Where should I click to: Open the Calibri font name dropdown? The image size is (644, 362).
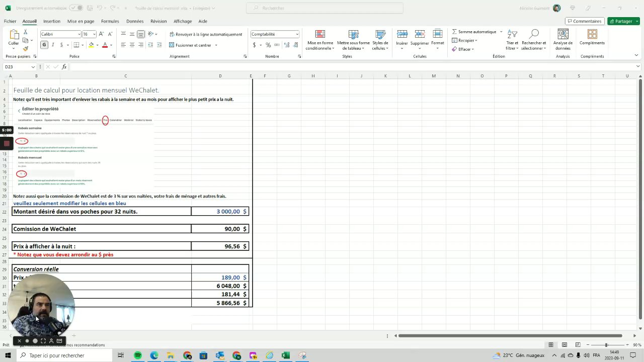pyautogui.click(x=79, y=34)
